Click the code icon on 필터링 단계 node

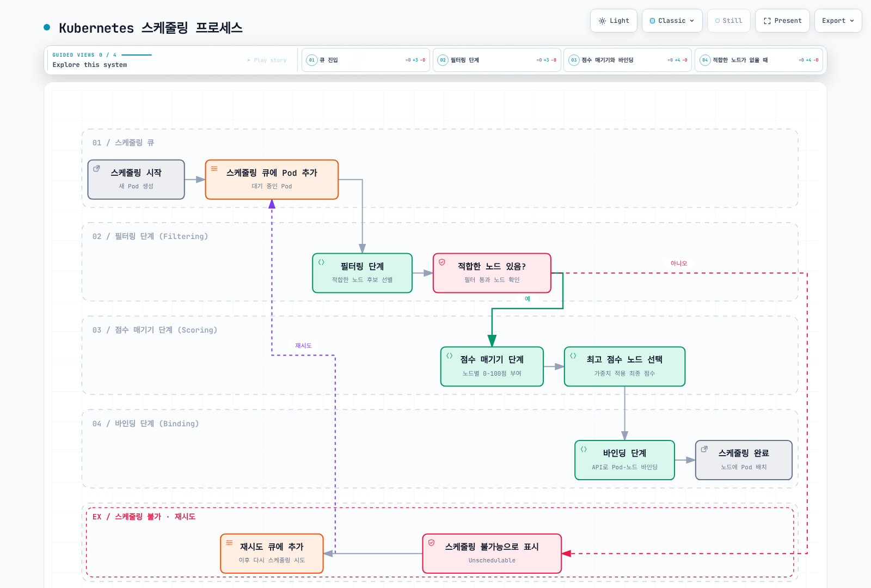coord(321,262)
